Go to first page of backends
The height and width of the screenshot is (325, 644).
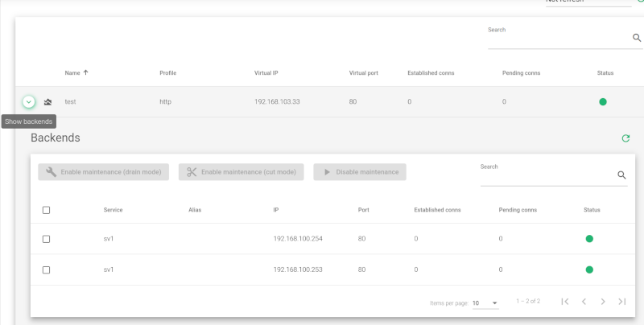pyautogui.click(x=565, y=302)
